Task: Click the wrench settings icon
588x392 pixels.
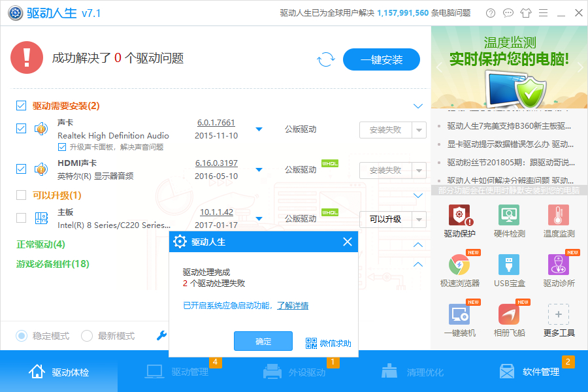Action: click(161, 335)
